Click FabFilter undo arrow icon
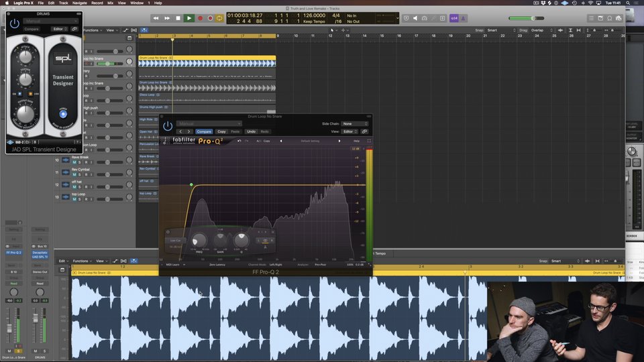 [239, 141]
